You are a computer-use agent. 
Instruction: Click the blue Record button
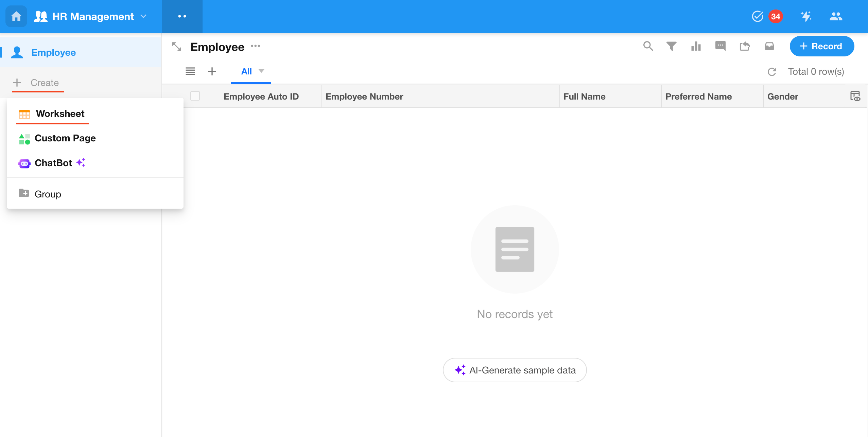[821, 46]
